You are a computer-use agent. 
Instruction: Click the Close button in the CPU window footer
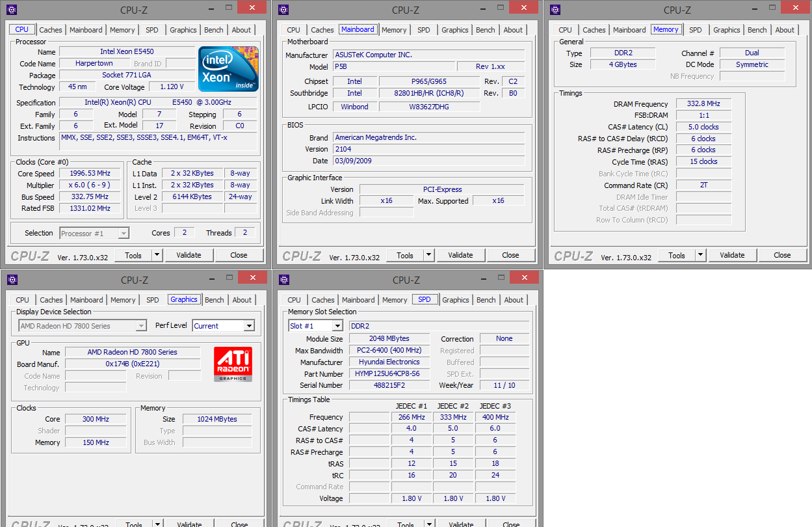pyautogui.click(x=239, y=255)
